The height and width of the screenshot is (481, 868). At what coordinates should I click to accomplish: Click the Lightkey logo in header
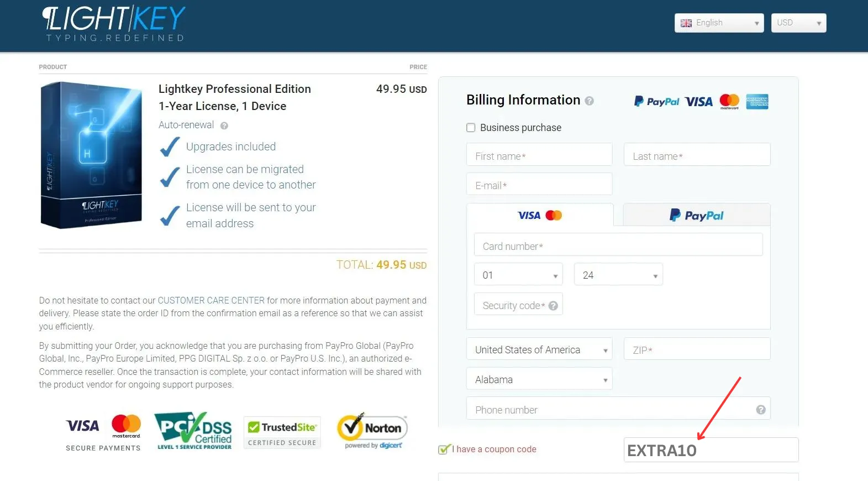click(x=114, y=23)
